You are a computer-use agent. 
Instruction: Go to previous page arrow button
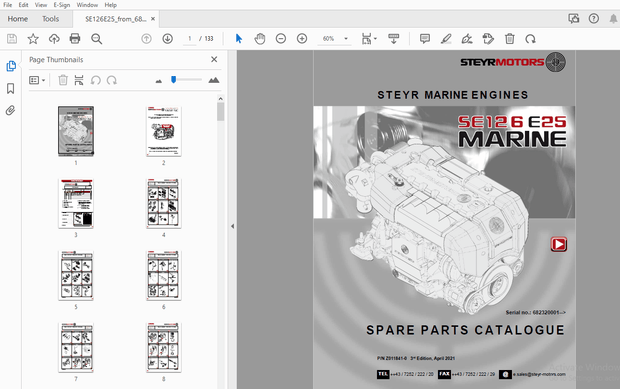[x=146, y=38]
